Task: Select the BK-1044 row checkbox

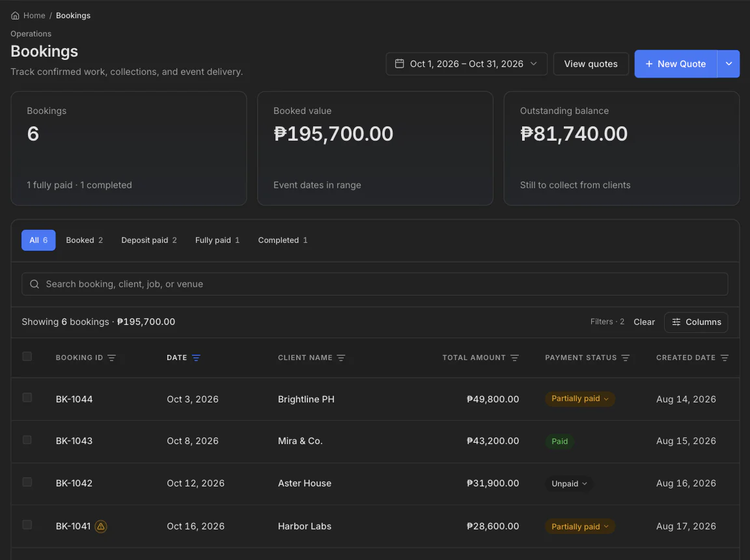Action: click(x=27, y=397)
